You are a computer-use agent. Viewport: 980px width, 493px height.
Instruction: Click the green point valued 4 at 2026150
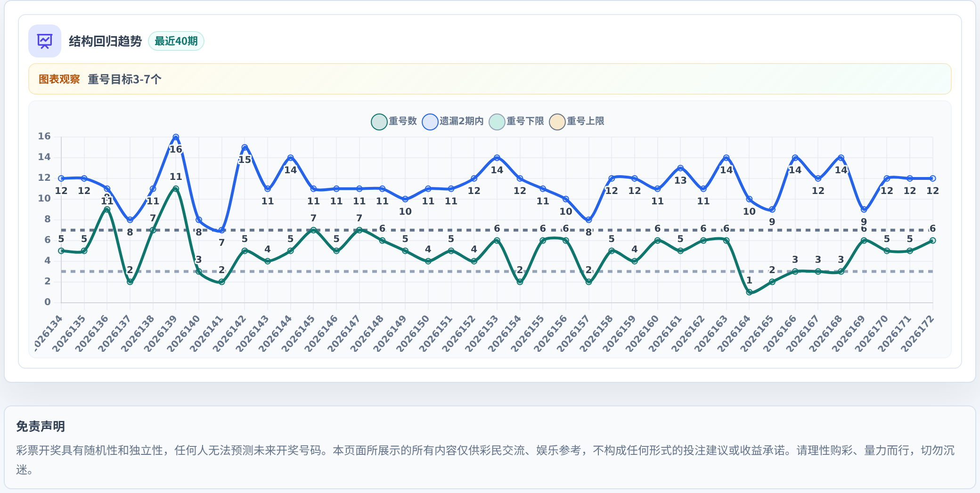pyautogui.click(x=428, y=261)
